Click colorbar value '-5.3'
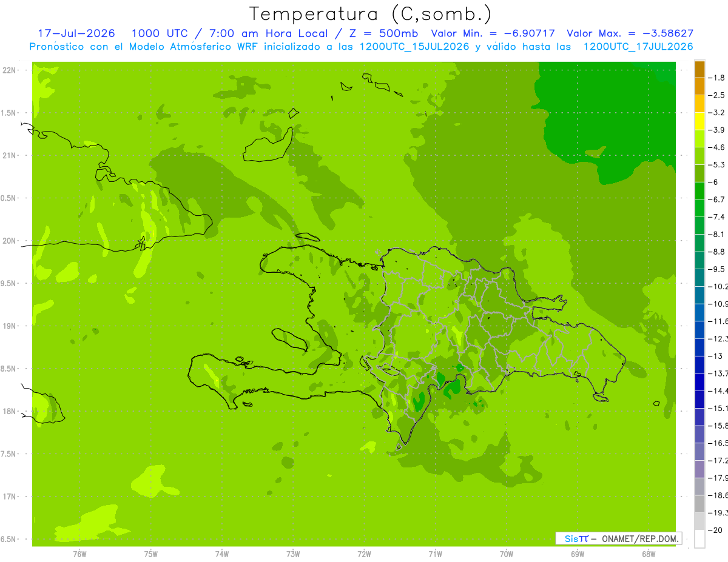Image resolution: width=728 pixels, height=562 pixels. (x=717, y=164)
